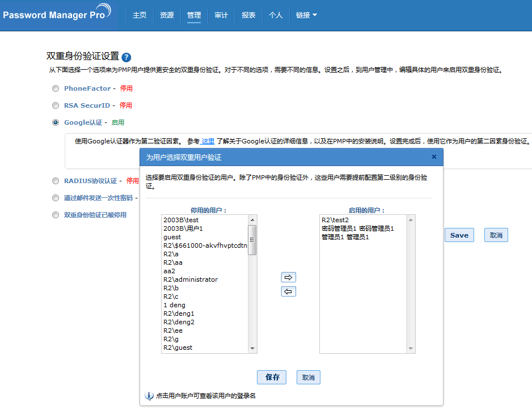532x411 pixels.
Task: Click the move-left arrow button
Action: click(x=288, y=291)
